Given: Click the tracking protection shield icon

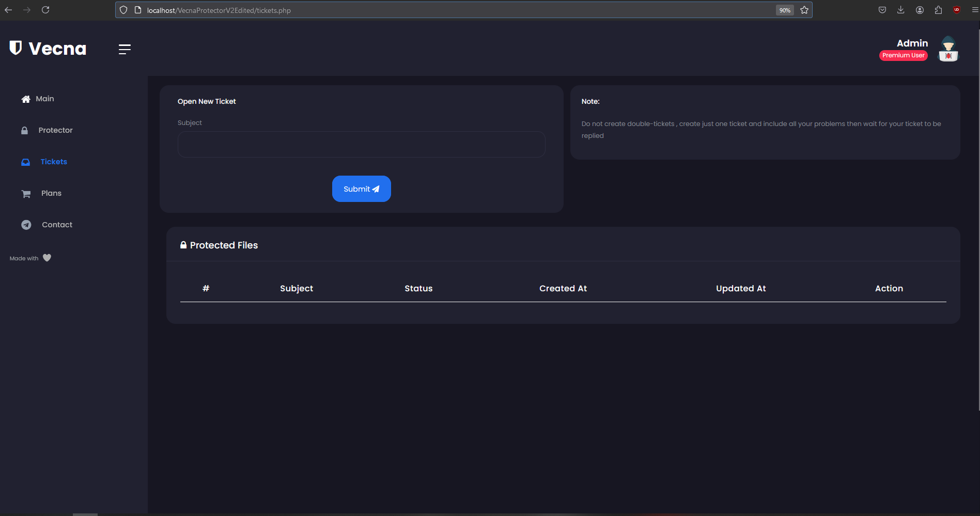Looking at the screenshot, I should [123, 10].
